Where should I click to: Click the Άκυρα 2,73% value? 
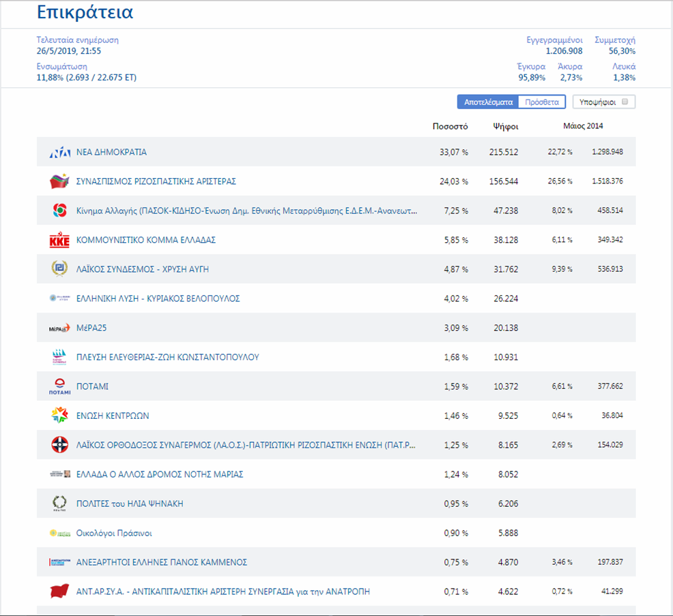[x=571, y=78]
